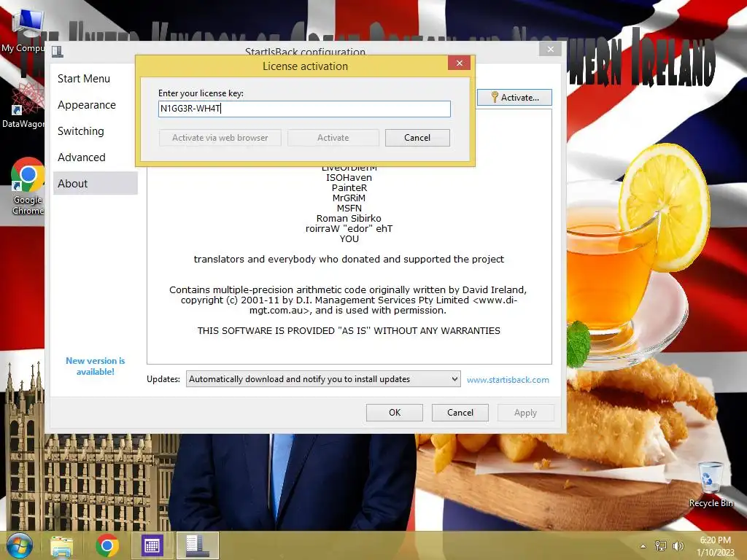
Task: Click the 'THIS SOFTWARE IS PROVIDED' warranty text
Action: (349, 331)
